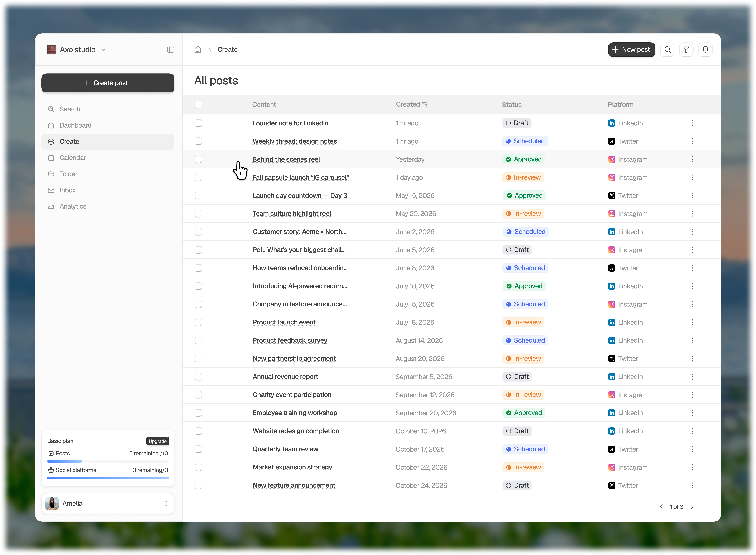Click the Posts usage progress bar

coord(108,461)
